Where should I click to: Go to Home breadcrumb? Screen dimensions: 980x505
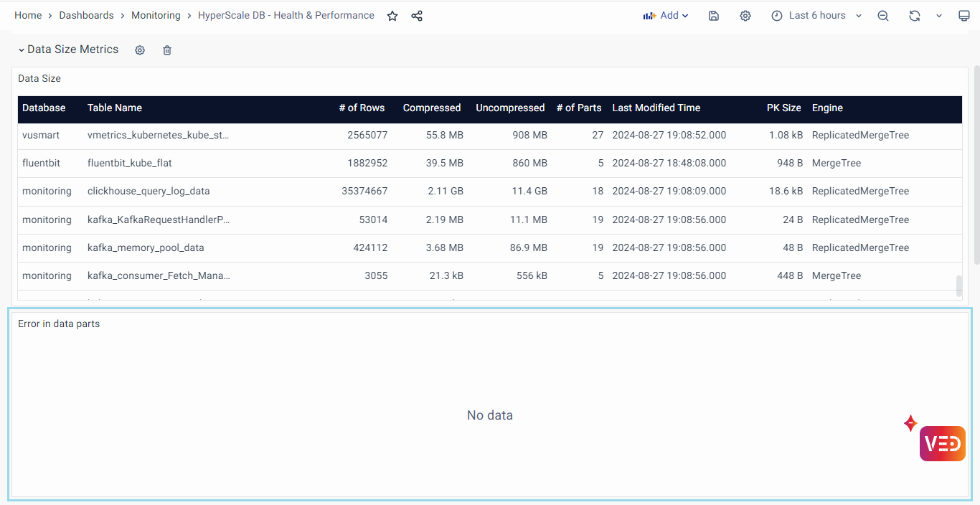28,15
